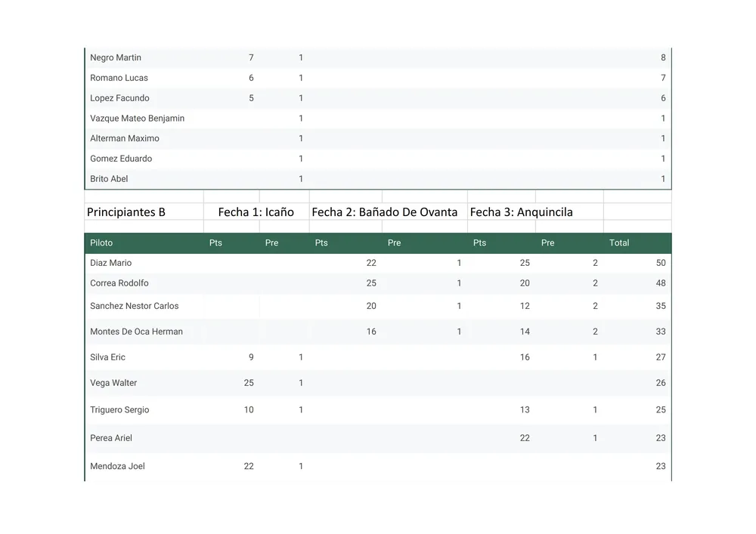Click on Montes De Oca Herman
Viewport: 756px width, 534px height.
pos(136,332)
